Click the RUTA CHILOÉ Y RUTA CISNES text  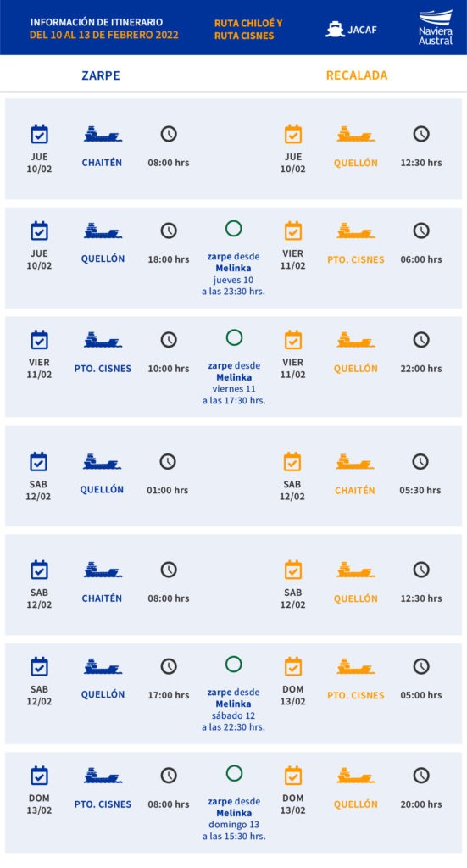[x=248, y=30]
